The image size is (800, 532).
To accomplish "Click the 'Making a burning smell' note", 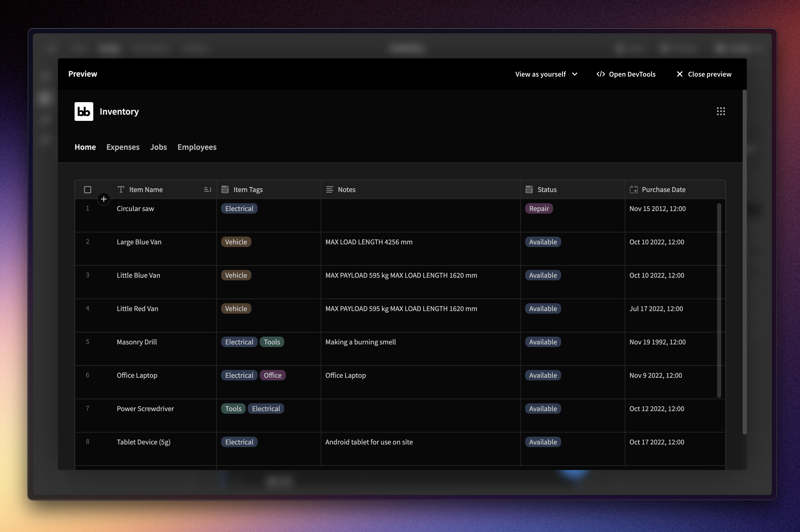I will pos(361,342).
